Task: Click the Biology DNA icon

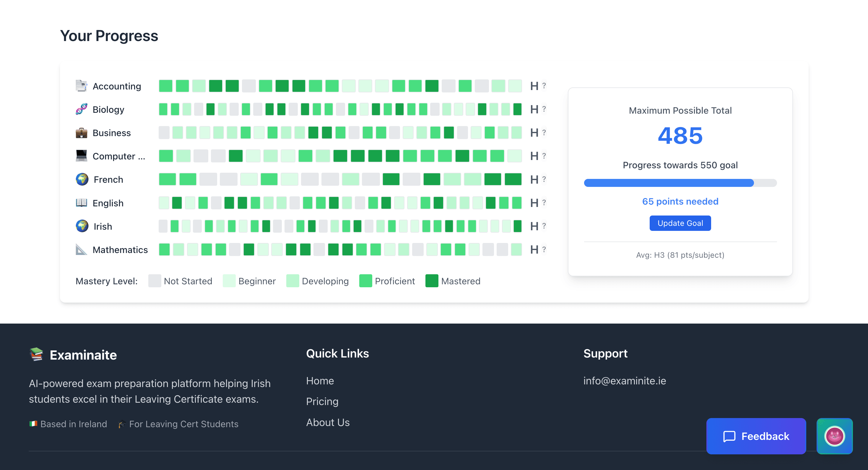Action: point(81,109)
